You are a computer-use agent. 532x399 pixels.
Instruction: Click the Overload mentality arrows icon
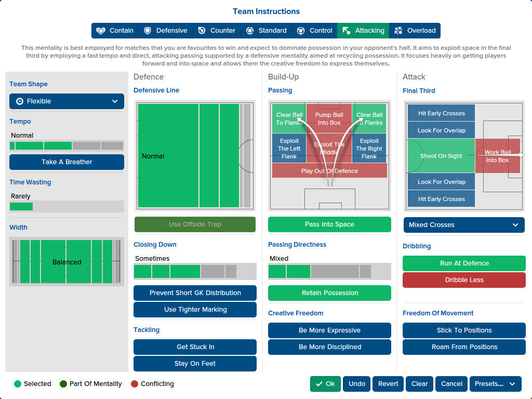pyautogui.click(x=398, y=31)
